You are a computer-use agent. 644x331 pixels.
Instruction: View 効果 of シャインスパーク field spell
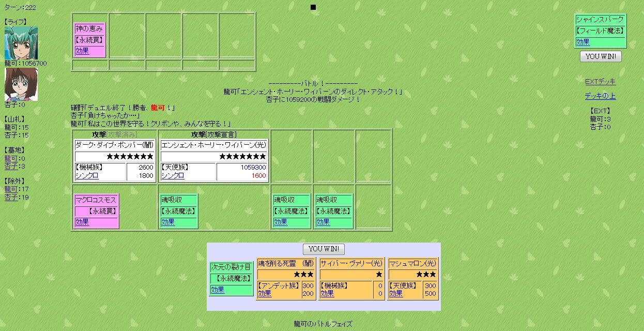pos(583,42)
